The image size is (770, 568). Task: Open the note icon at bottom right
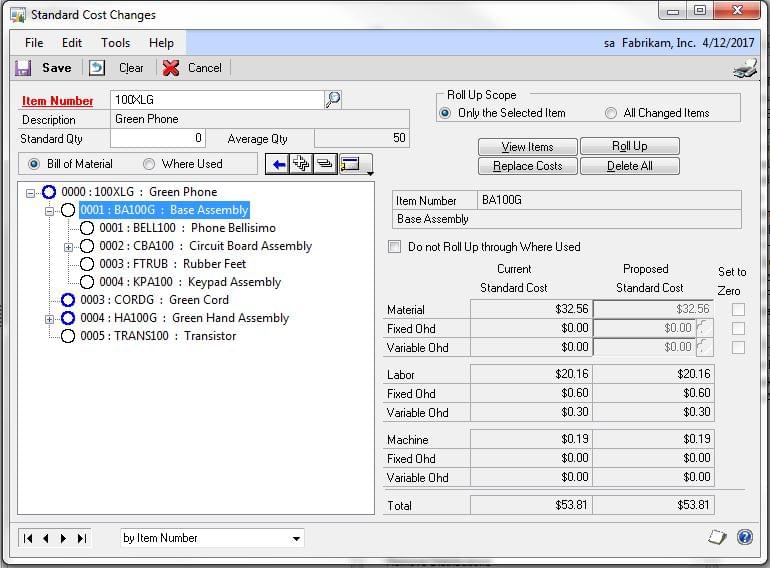[x=717, y=537]
